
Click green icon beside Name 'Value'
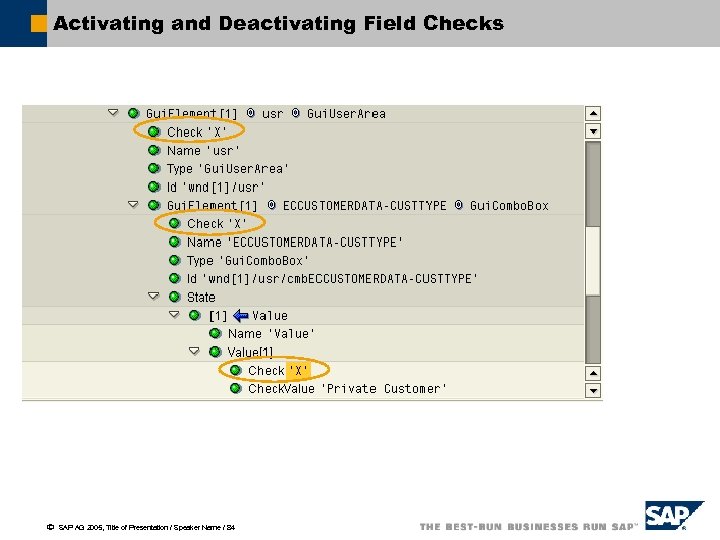pyautogui.click(x=215, y=333)
